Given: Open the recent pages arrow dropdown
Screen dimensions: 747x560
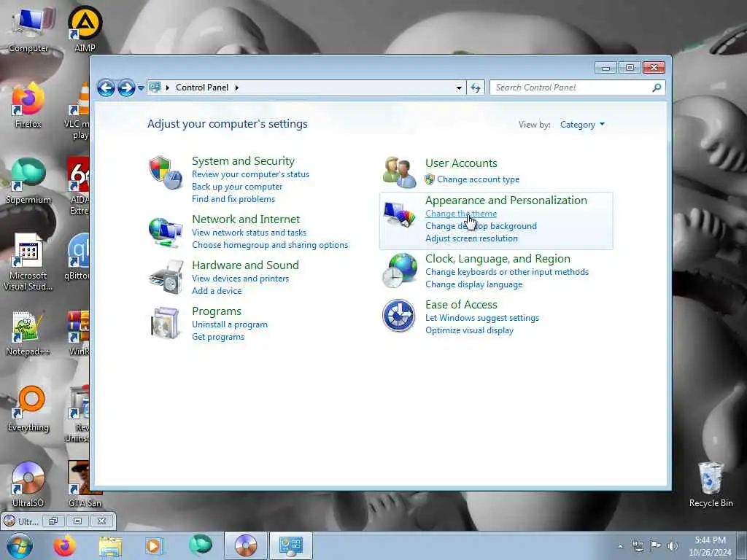Looking at the screenshot, I should [x=141, y=87].
